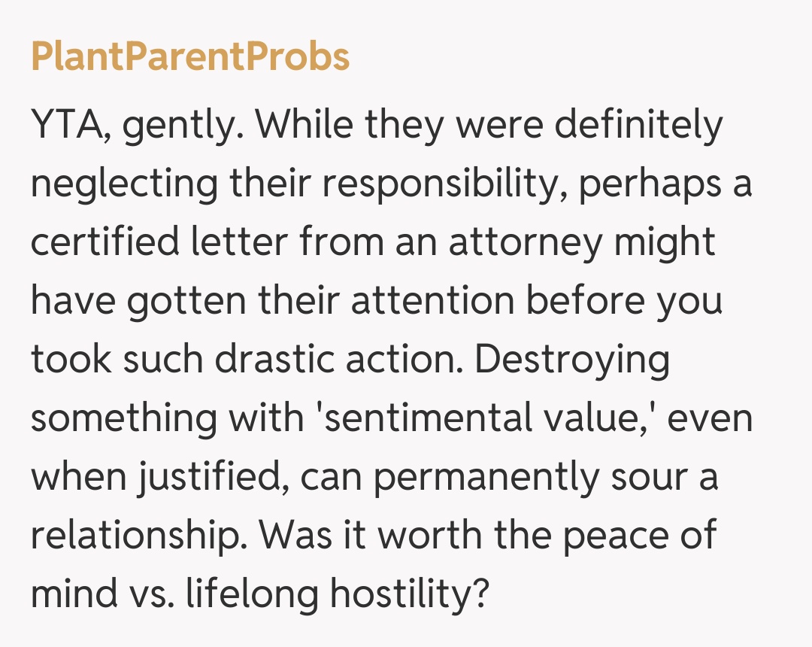Open the PlantParentProbs user profile
The width and height of the screenshot is (812, 647).
click(190, 56)
